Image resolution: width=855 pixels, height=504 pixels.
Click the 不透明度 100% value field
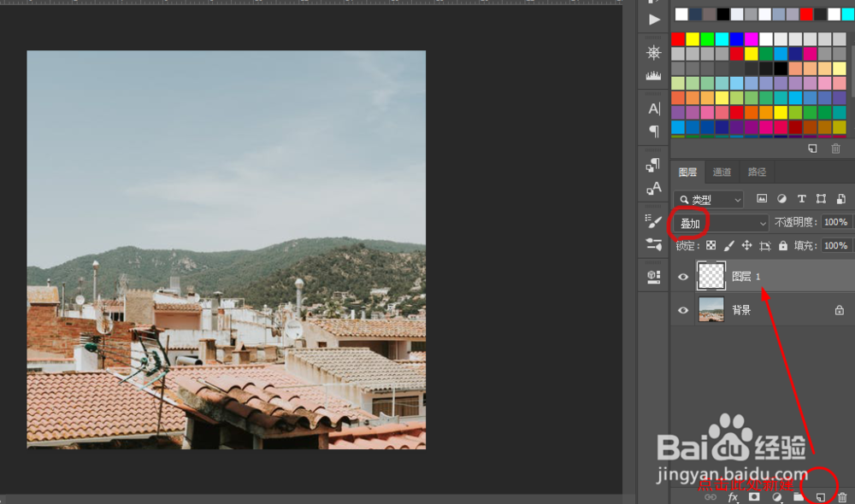(836, 222)
